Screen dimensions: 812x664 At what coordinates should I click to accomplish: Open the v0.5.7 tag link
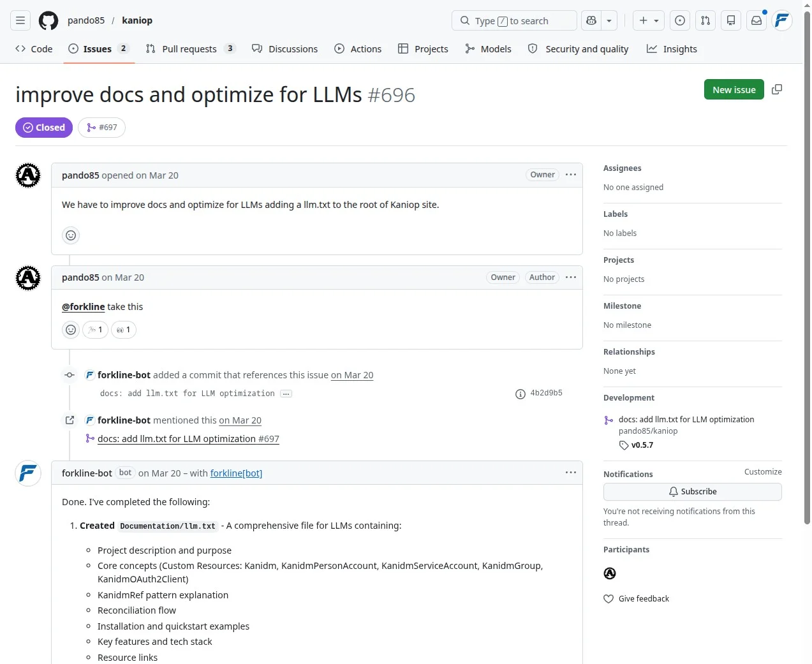(642, 445)
